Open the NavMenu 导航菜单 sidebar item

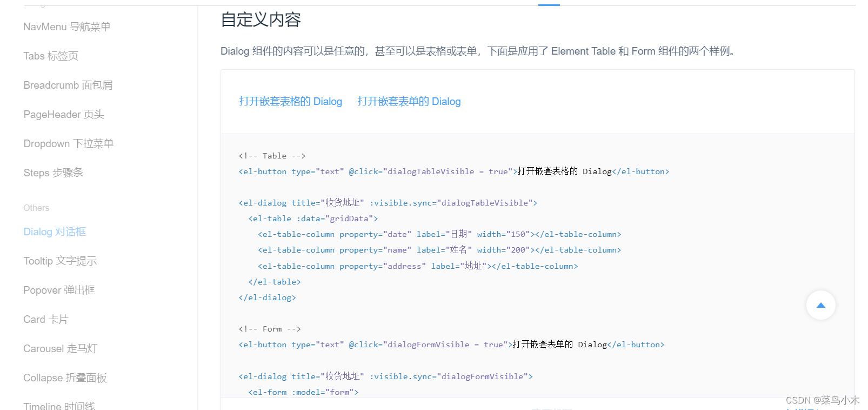coord(67,27)
